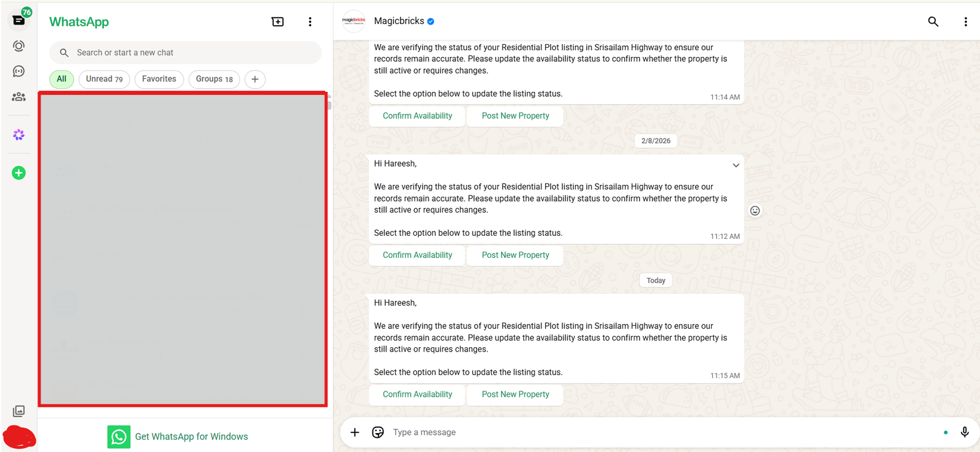The image size is (980, 452).
Task: Filter chats by Unread 79
Action: [104, 79]
